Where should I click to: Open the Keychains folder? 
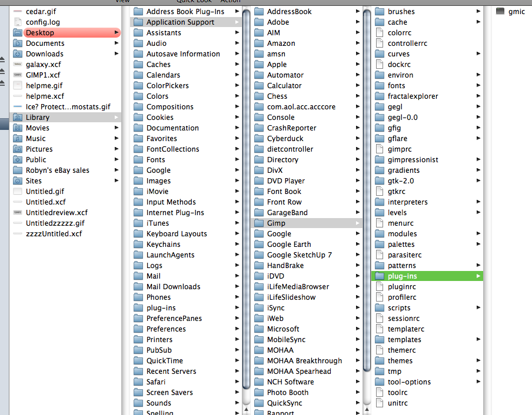[187, 245]
